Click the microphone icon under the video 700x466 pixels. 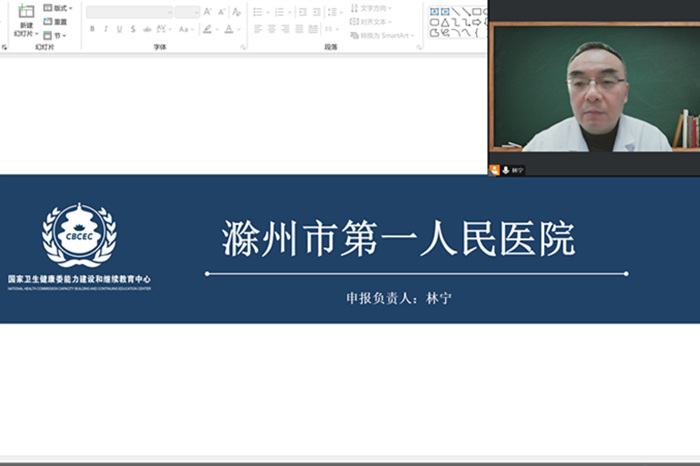506,170
